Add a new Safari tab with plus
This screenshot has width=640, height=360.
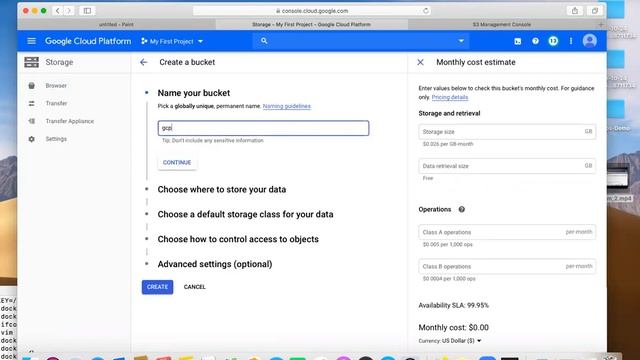[600, 24]
